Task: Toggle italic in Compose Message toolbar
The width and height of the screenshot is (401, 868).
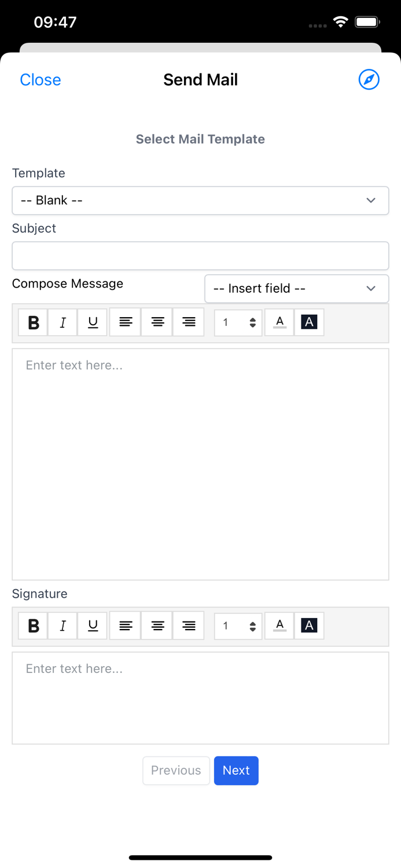Action: 62,322
